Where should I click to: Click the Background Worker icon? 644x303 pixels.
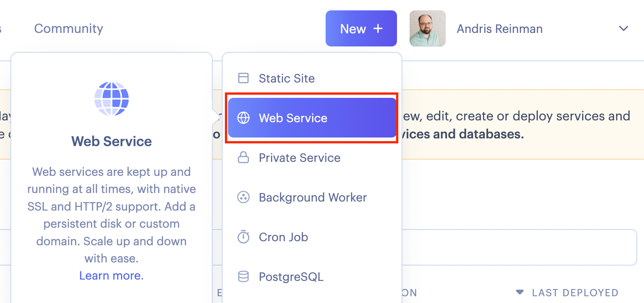pyautogui.click(x=243, y=197)
